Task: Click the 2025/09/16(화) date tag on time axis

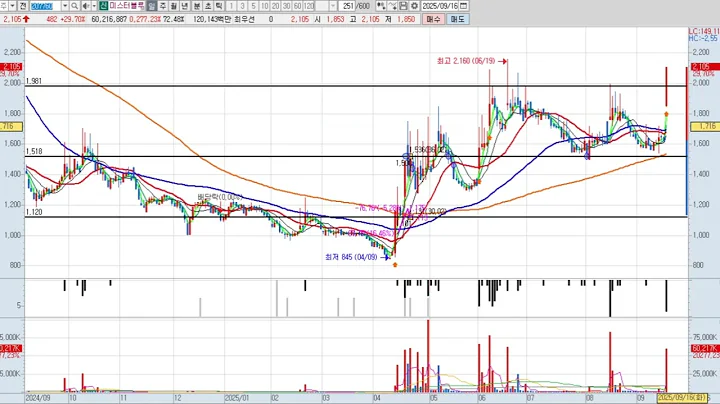Action: click(681, 398)
